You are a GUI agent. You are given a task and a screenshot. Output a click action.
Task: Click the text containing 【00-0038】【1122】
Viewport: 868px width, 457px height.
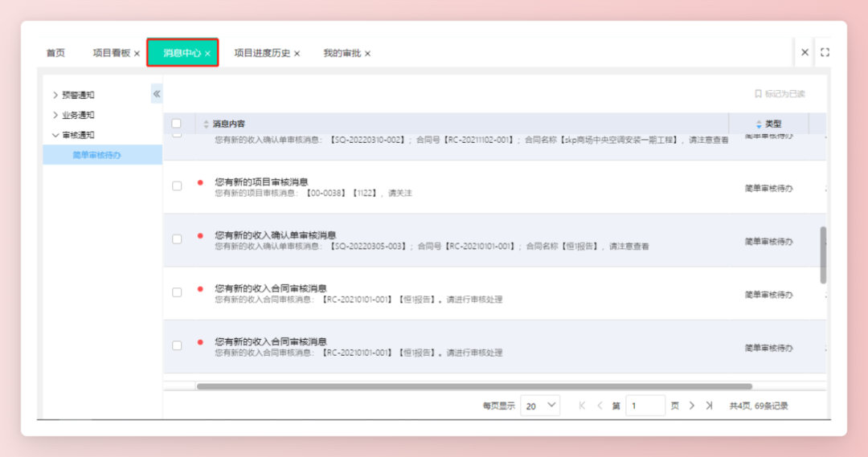313,193
